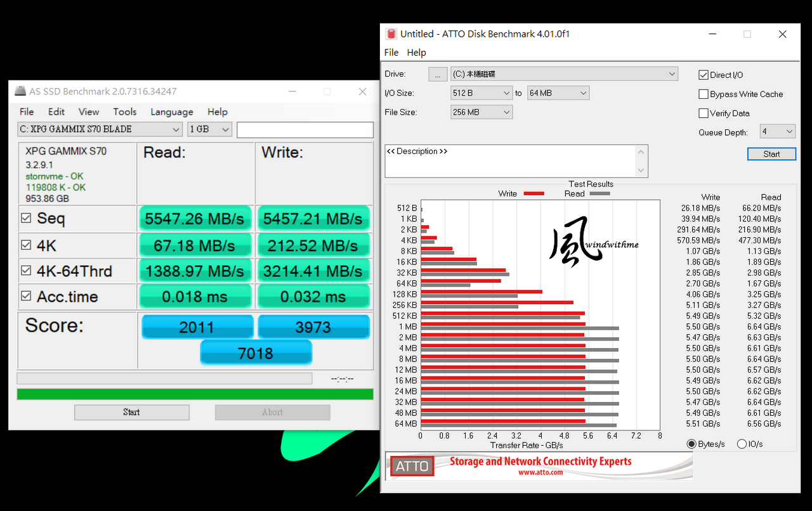Click the read score 2011
The height and width of the screenshot is (511, 812).
197,327
